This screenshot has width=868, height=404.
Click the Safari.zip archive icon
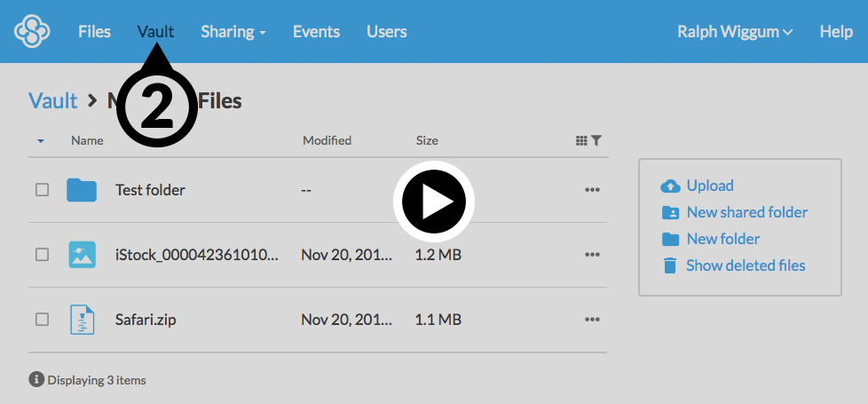[82, 320]
